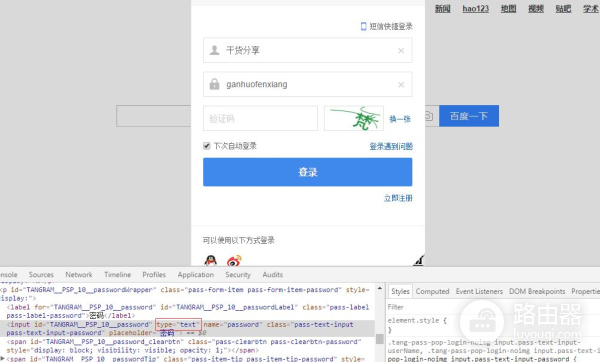Open the Computed pane tab

432,291
